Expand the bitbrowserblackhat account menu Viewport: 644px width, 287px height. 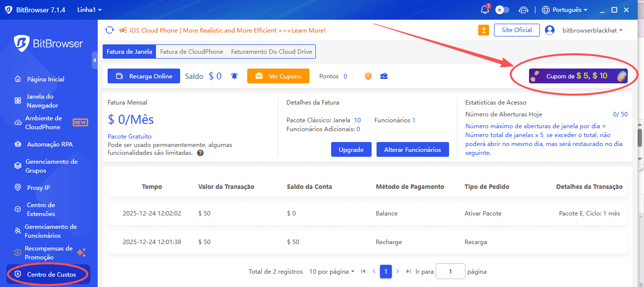coord(593,30)
